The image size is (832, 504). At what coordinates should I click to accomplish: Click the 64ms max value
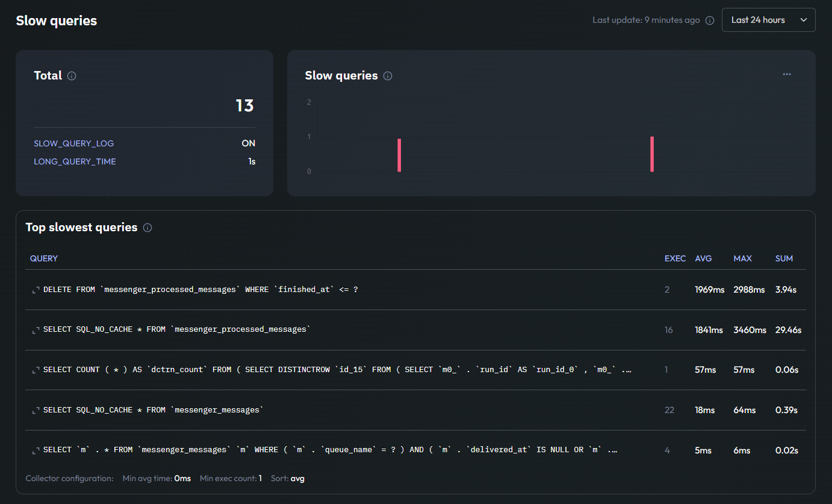[x=745, y=410]
